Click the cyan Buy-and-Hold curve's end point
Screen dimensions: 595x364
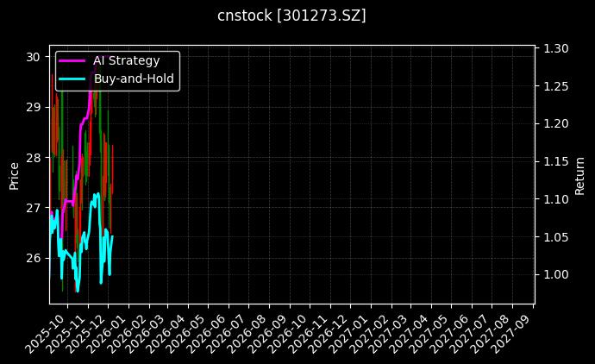(x=112, y=236)
